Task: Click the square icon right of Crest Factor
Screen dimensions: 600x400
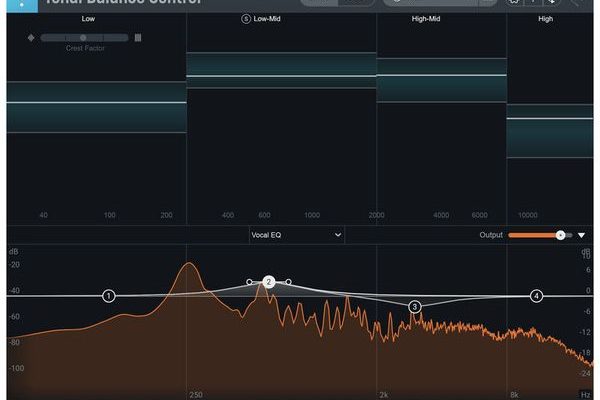Action: (x=138, y=38)
